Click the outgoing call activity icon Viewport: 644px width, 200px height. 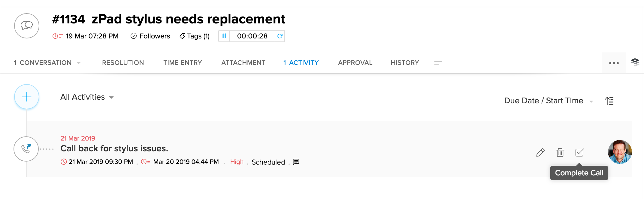[26, 149]
